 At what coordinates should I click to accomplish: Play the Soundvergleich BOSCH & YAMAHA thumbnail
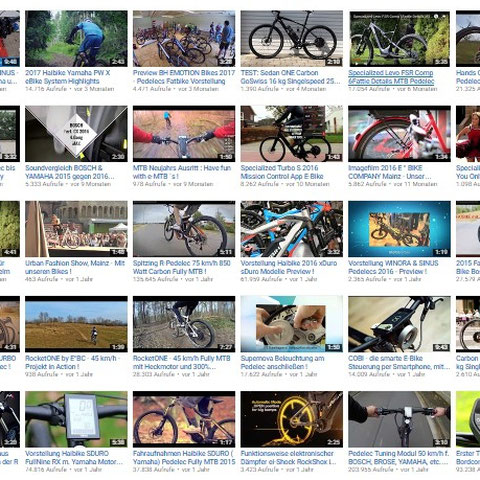point(76,134)
